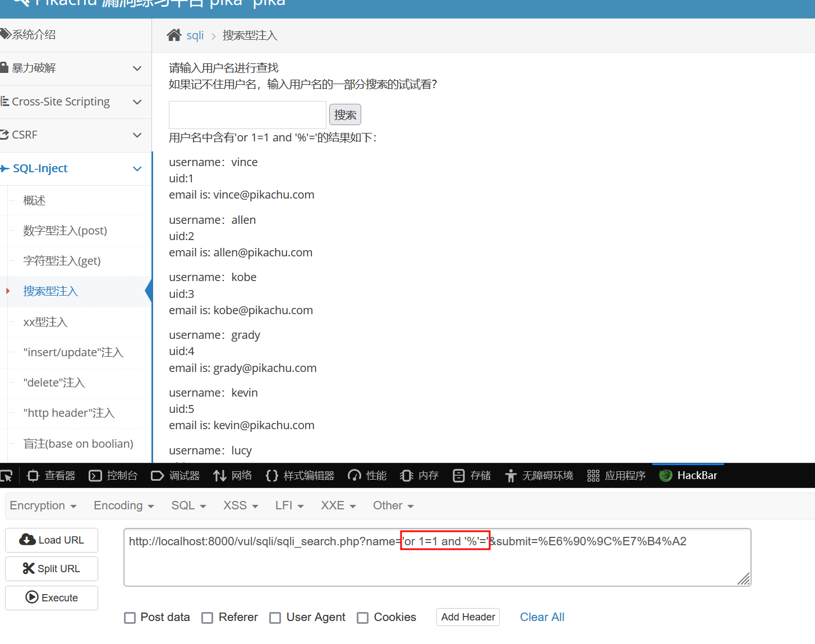
Task: Select 搜索型注入 in sidebar
Action: pos(50,291)
